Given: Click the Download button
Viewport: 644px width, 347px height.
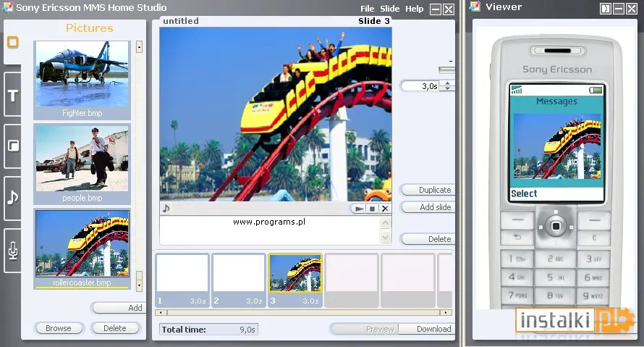Looking at the screenshot, I should pos(426,329).
